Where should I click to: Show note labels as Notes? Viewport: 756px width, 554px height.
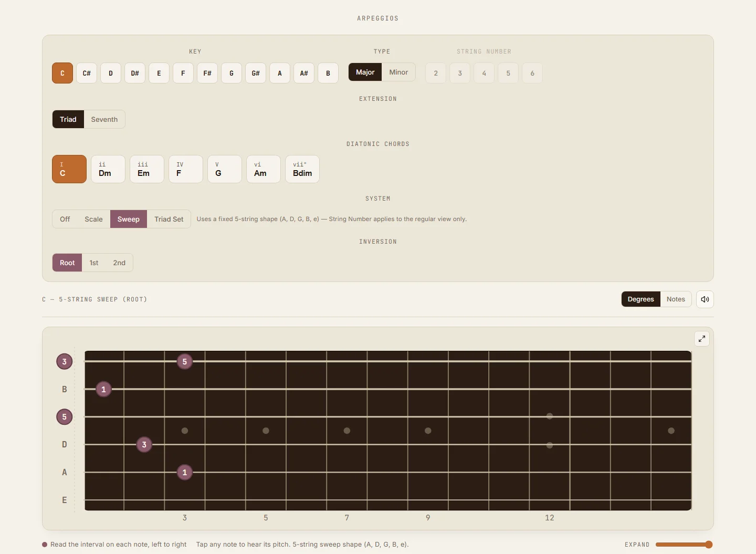point(676,299)
